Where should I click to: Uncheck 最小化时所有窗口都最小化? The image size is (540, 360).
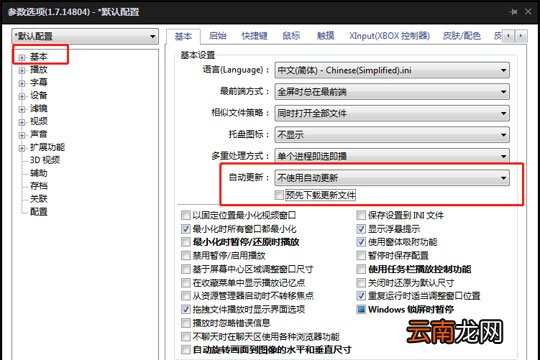186,229
